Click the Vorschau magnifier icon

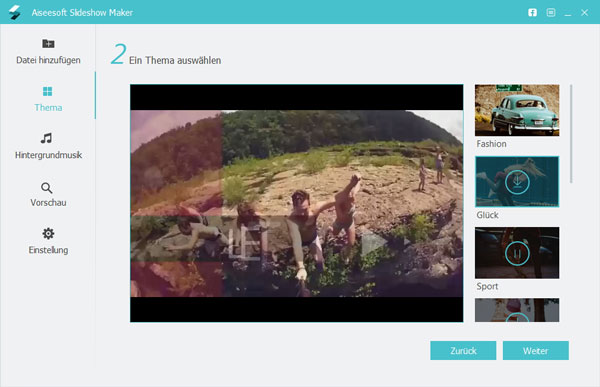pyautogui.click(x=47, y=188)
